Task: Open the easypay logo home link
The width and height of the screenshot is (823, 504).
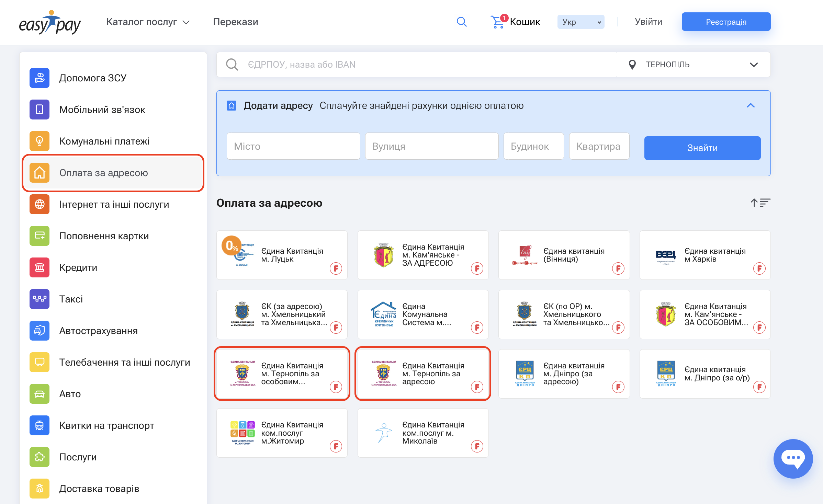Action: click(50, 22)
